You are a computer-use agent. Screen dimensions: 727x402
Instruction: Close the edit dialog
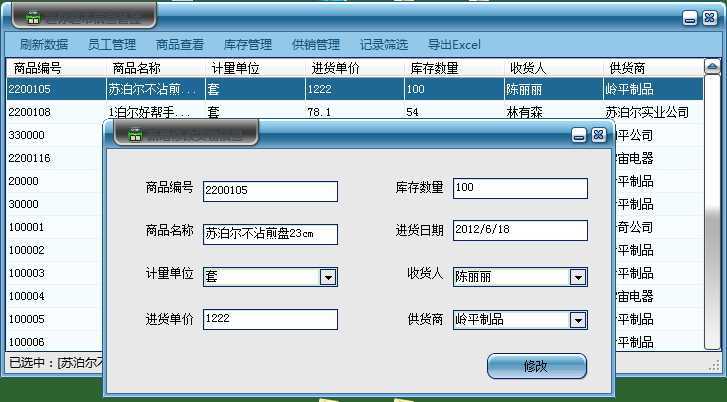click(x=599, y=135)
